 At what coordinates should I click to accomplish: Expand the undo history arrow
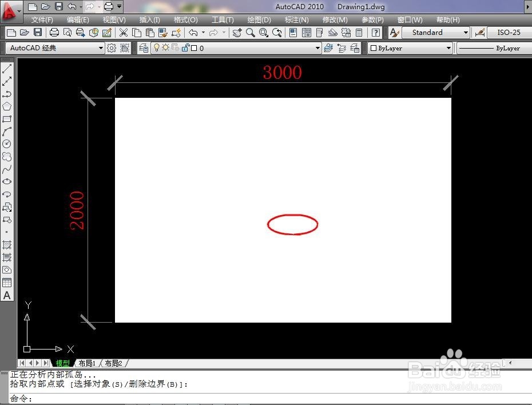tap(203, 33)
